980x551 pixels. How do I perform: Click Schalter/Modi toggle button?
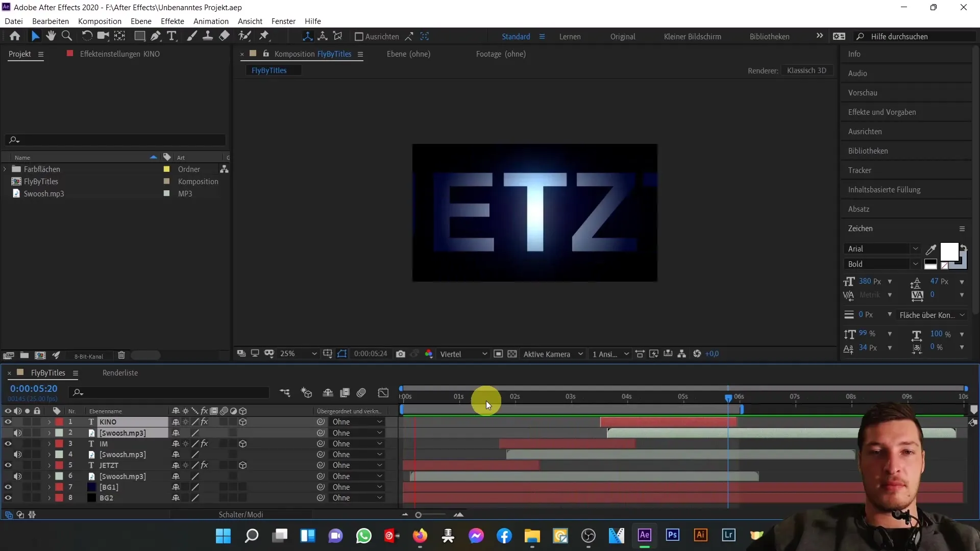241,515
